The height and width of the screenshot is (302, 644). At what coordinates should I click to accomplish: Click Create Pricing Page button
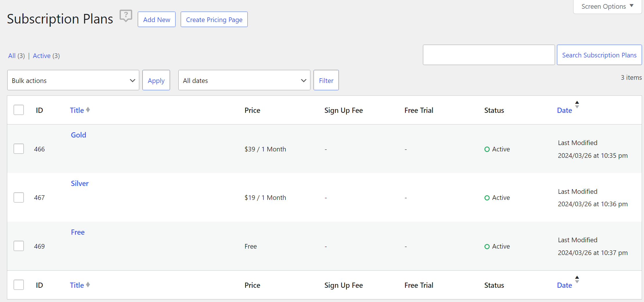214,19
